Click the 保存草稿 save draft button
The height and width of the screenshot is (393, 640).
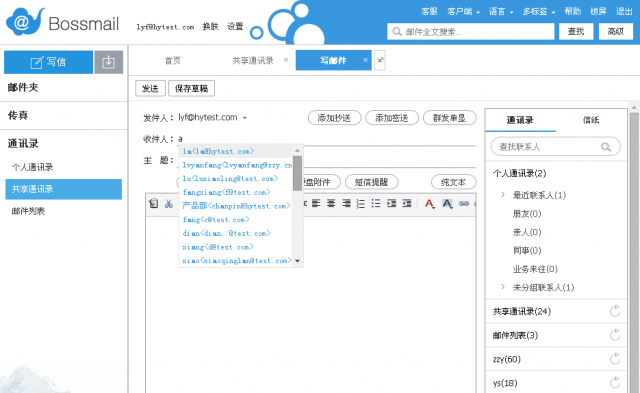[191, 89]
